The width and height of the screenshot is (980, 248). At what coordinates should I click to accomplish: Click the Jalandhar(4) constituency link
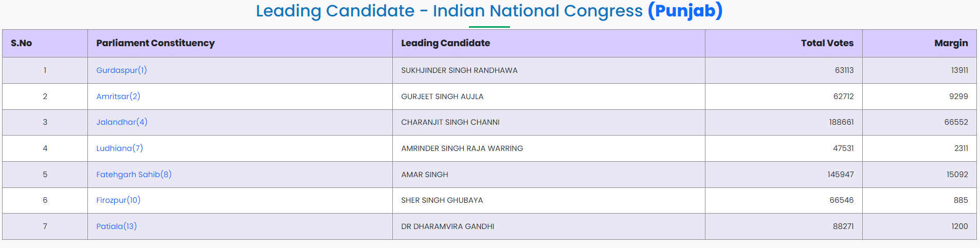pos(122,122)
